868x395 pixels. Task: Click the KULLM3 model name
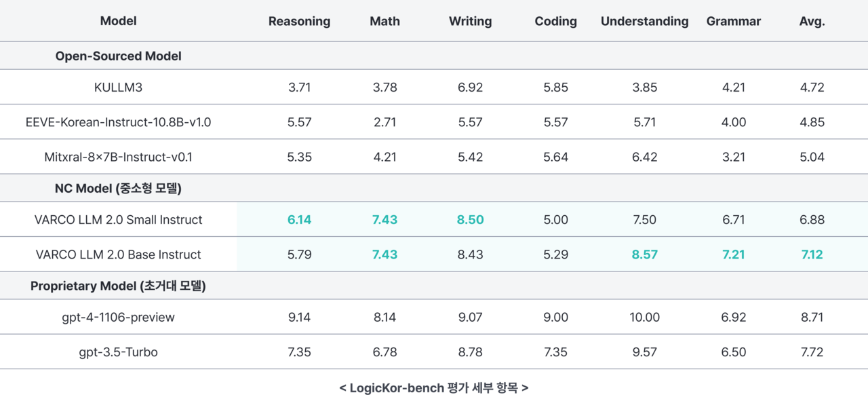(x=118, y=88)
